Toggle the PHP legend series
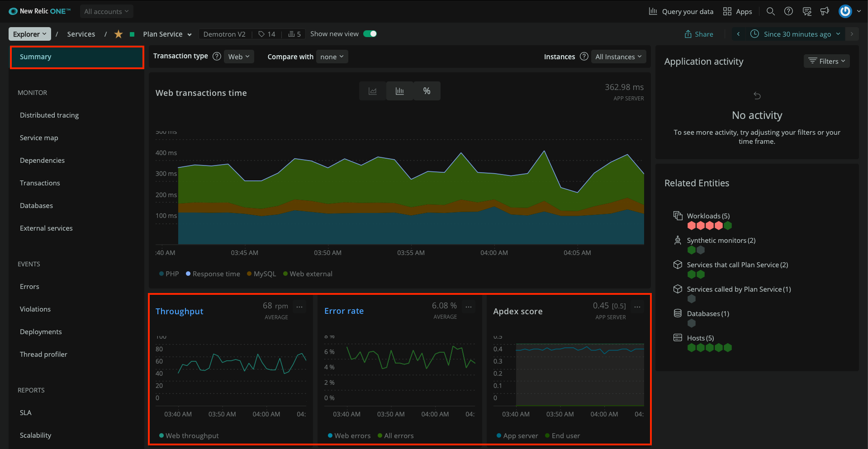Viewport: 868px width, 449px height. pyautogui.click(x=169, y=274)
